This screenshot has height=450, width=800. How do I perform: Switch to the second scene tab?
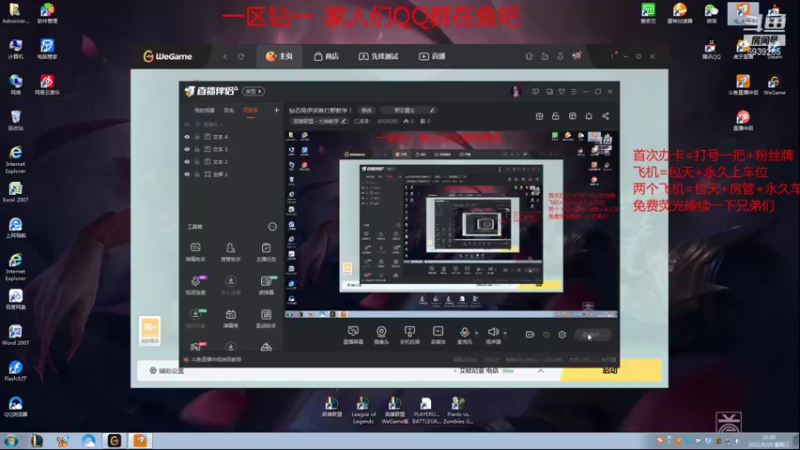click(x=229, y=110)
